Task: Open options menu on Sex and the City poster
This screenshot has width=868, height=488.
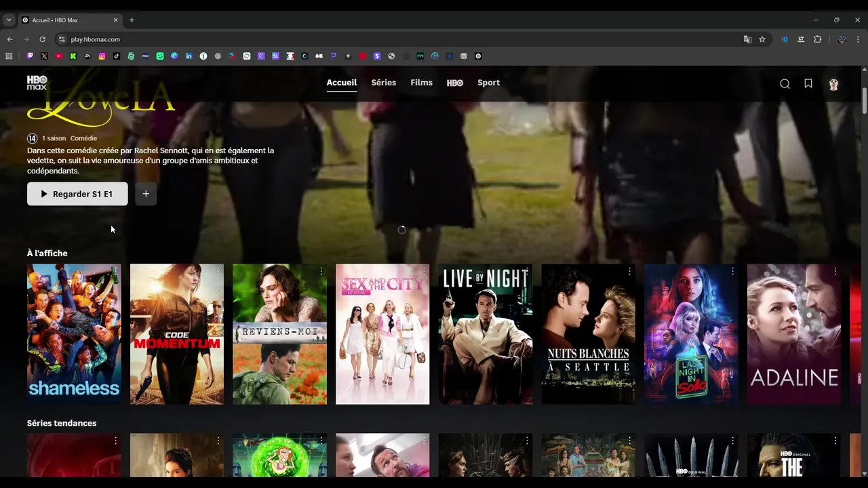Action: tap(424, 271)
